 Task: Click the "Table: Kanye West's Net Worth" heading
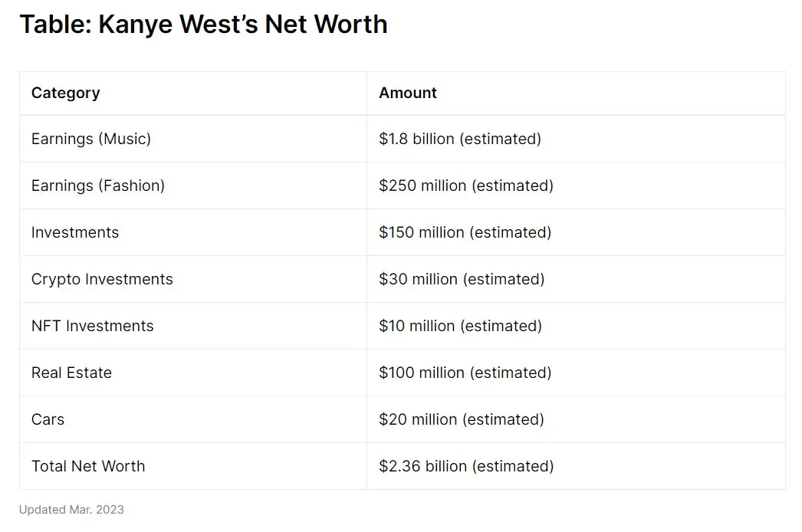203,25
